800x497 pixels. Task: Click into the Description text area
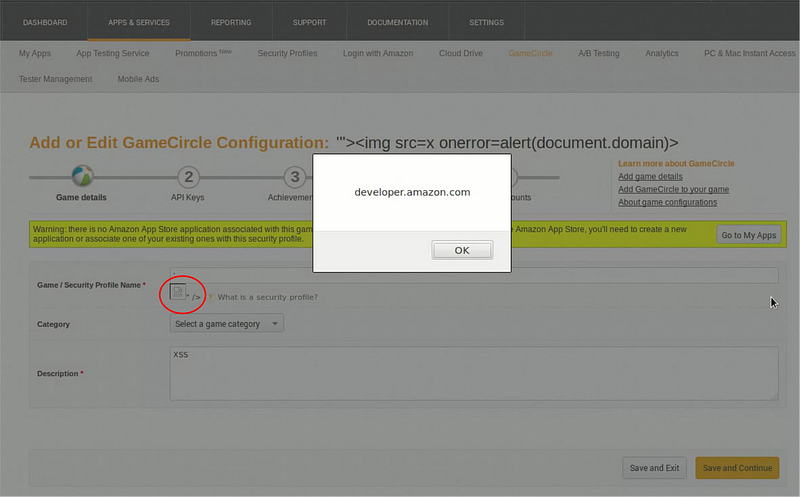point(474,374)
